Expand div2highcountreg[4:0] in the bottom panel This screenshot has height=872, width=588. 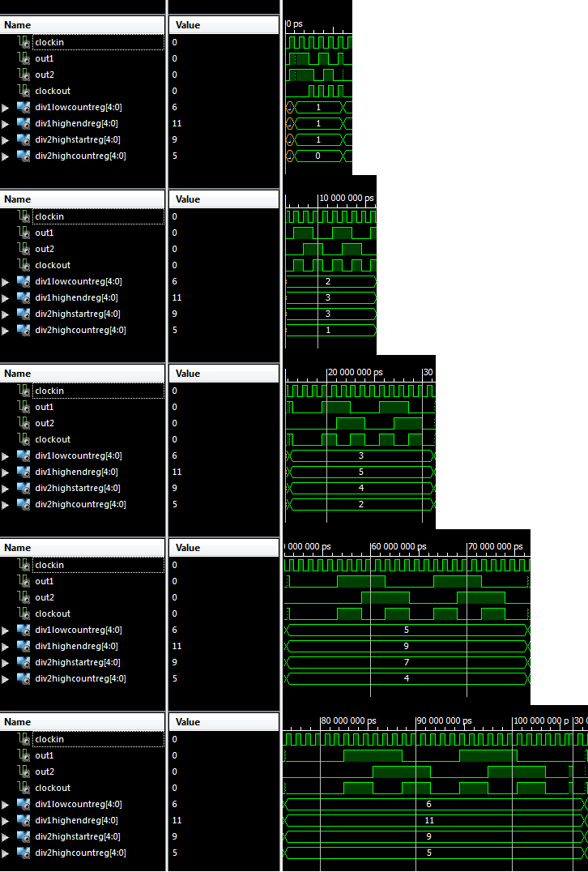pos(6,853)
